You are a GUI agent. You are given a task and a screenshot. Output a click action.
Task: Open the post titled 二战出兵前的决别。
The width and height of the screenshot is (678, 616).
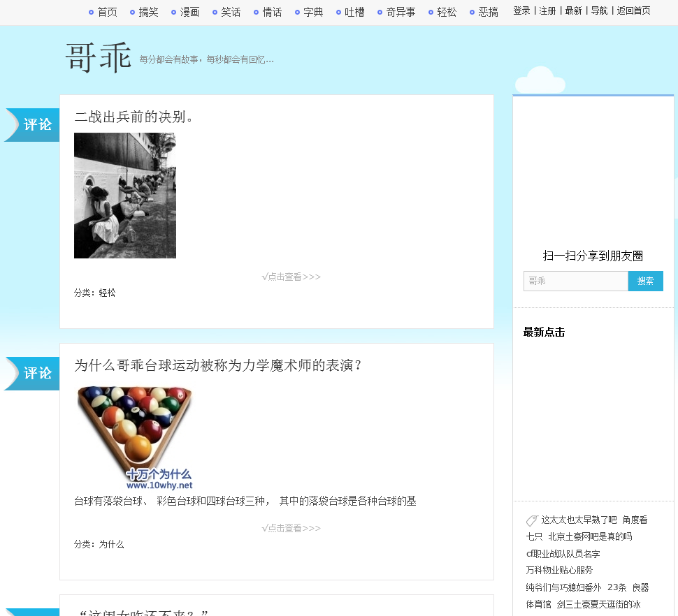(x=134, y=117)
